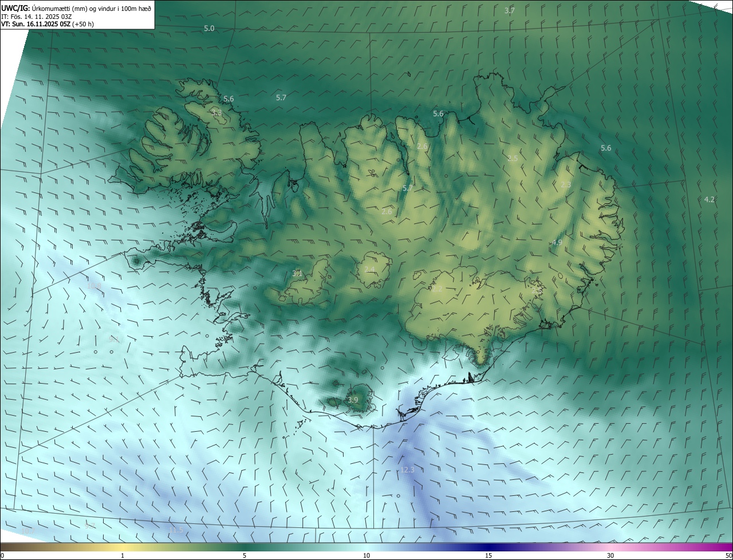733x560 pixels.
Task: Click the 5.0 value label in the northwest sea
Action: point(209,28)
